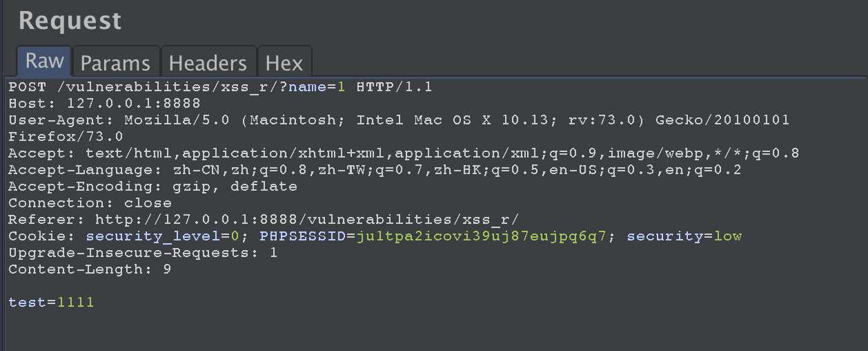
Task: Click the Accept-Language header line
Action: [x=375, y=170]
